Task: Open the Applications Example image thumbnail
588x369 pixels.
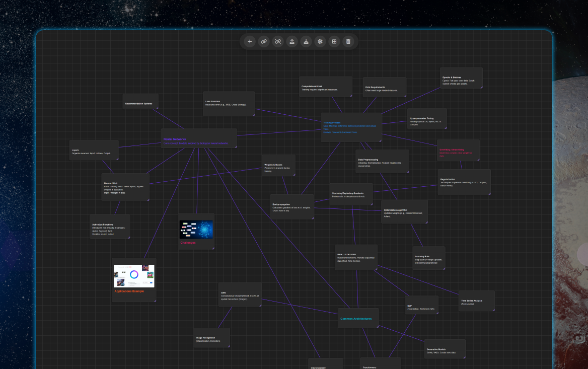Action: 134,275
